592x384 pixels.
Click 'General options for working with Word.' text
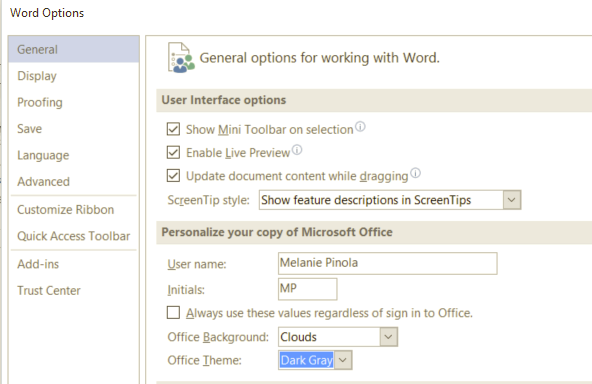click(x=319, y=58)
